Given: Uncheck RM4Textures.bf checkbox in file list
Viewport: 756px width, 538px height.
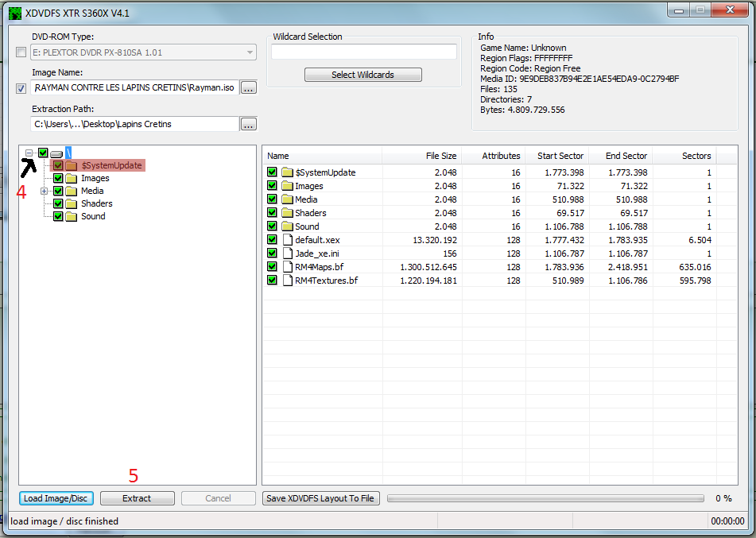Looking at the screenshot, I should 272,280.
